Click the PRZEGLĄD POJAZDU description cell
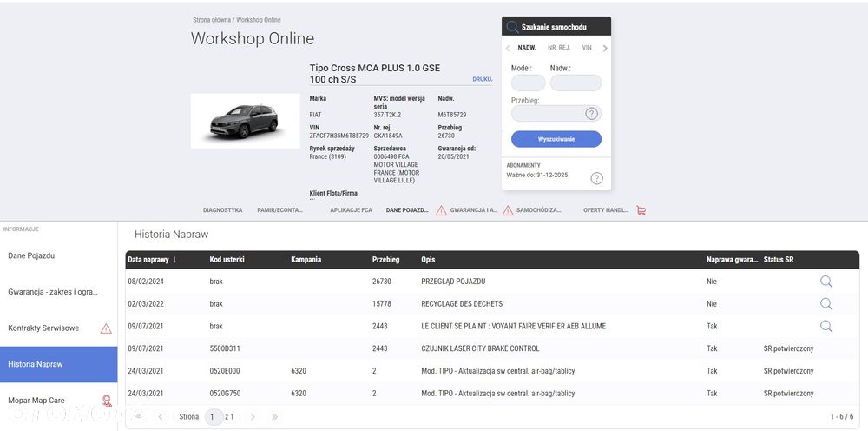868x431 pixels. point(453,282)
